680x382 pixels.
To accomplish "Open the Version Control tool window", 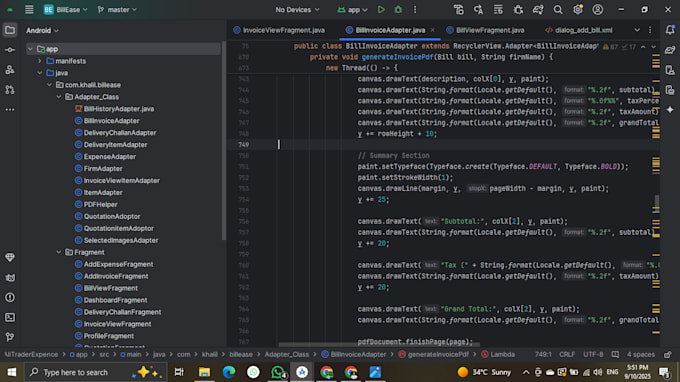I will click(x=10, y=337).
